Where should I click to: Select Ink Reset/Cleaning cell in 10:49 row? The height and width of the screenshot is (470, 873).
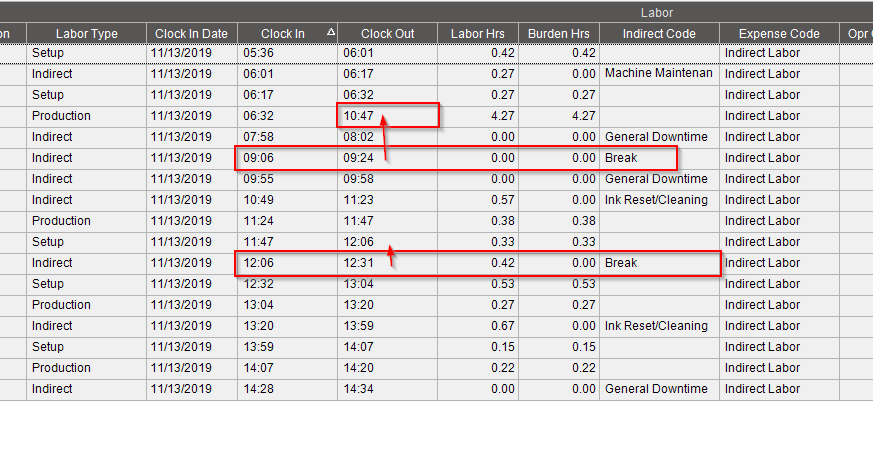tap(659, 200)
